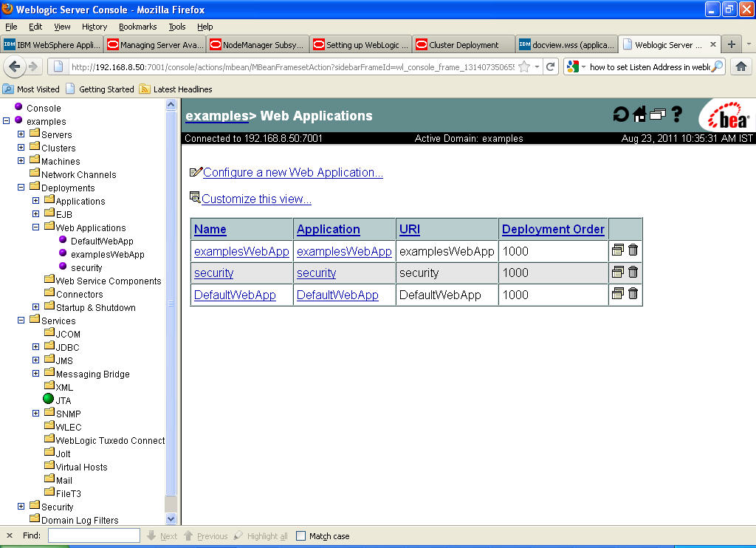Reload page with the reload button
Screen dimensions: 756x548
[x=550, y=66]
